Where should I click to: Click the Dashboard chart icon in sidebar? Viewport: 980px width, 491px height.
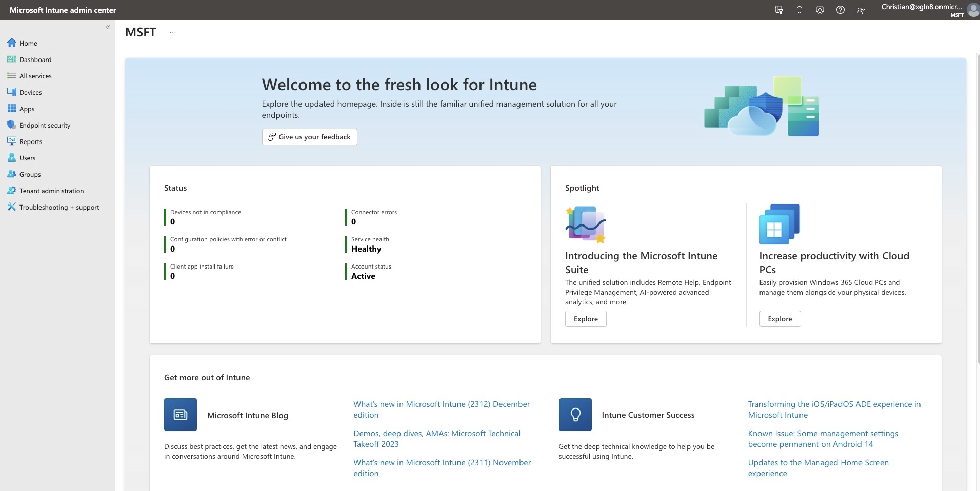click(x=12, y=59)
